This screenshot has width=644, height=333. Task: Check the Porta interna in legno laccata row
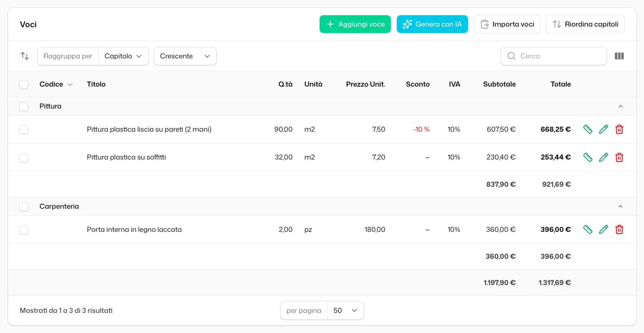pyautogui.click(x=24, y=230)
